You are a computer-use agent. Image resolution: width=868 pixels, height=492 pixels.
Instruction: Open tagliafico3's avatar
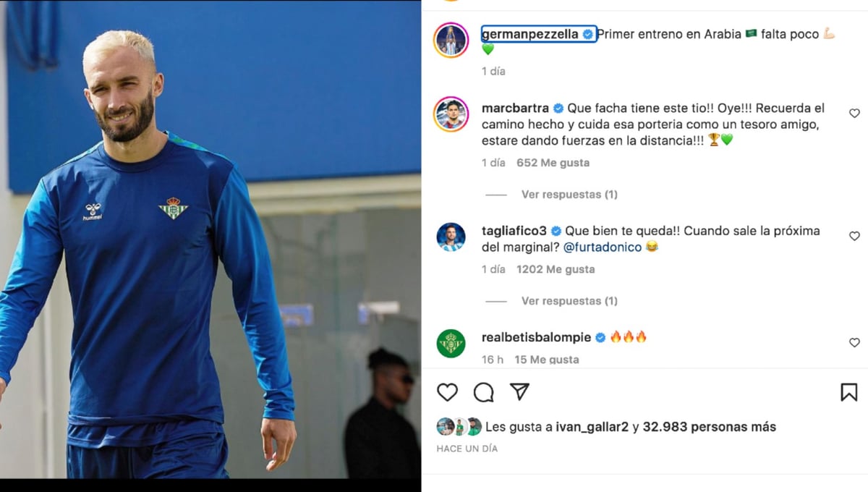pyautogui.click(x=451, y=237)
